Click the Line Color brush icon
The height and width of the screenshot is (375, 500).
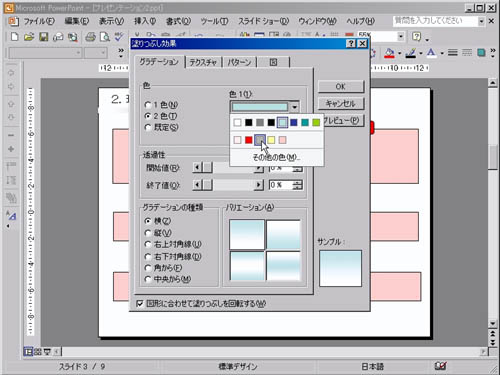click(x=411, y=53)
